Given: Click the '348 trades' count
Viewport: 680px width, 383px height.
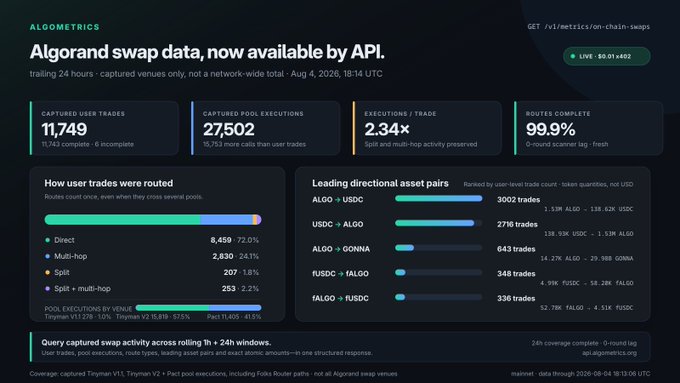Looking at the screenshot, I should pos(516,274).
